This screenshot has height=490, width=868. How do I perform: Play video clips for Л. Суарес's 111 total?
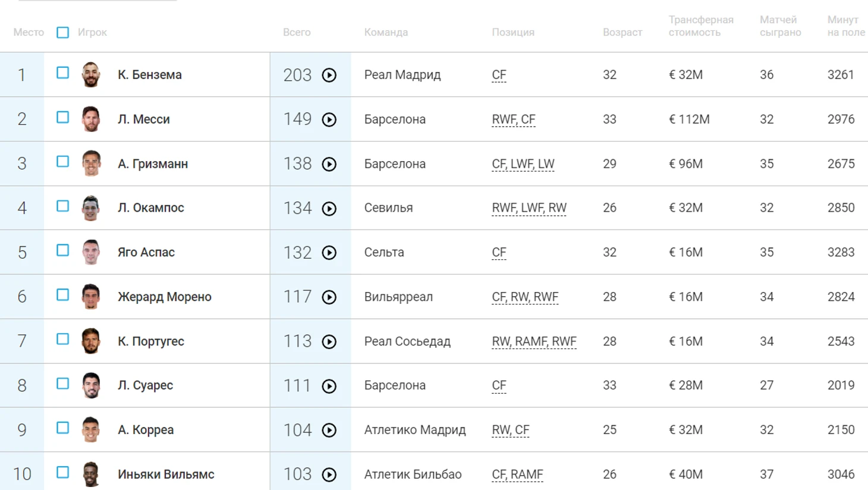coord(329,387)
